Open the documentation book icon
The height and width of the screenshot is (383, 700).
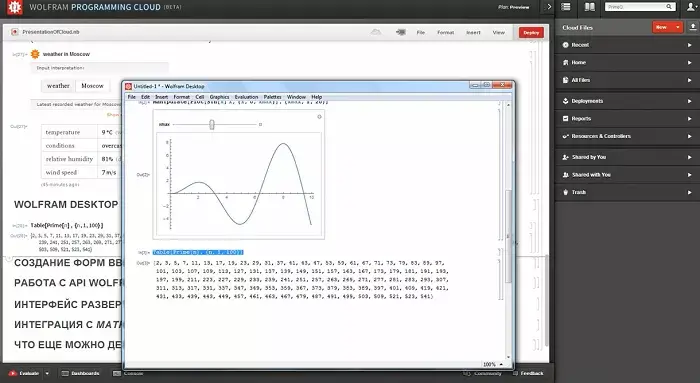tap(590, 7)
